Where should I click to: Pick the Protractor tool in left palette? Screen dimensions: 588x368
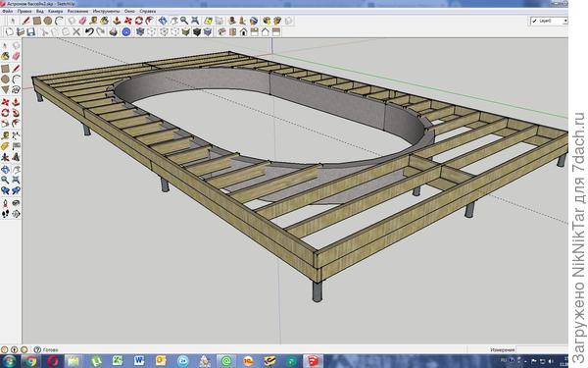[5, 146]
